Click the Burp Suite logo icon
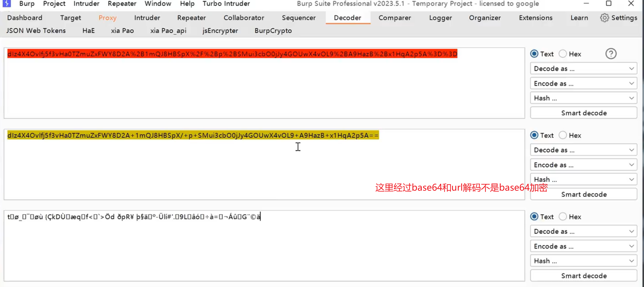The height and width of the screenshot is (287, 644). tap(7, 4)
